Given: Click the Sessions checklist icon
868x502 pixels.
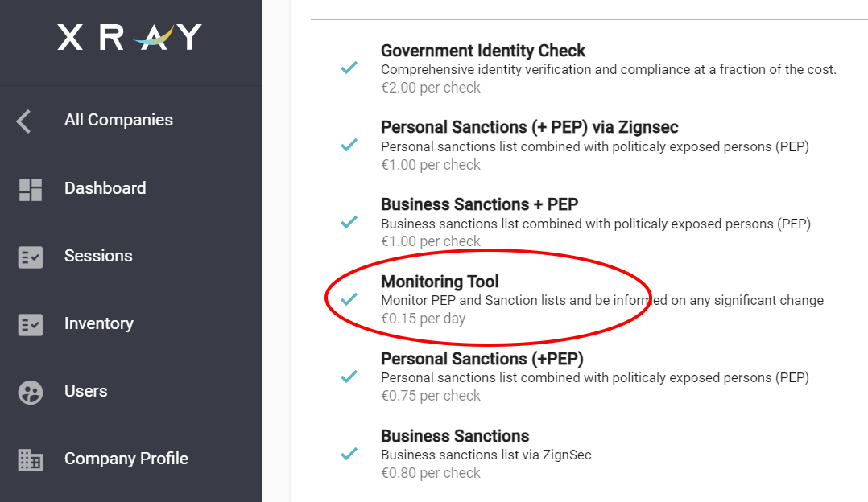Looking at the screenshot, I should [x=31, y=257].
